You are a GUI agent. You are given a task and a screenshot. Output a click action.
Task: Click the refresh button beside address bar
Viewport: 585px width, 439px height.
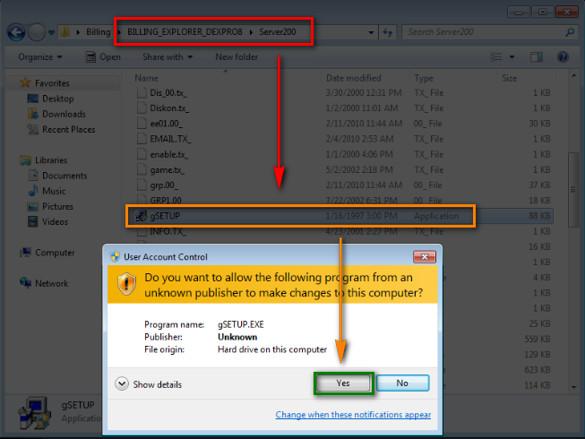[x=388, y=32]
